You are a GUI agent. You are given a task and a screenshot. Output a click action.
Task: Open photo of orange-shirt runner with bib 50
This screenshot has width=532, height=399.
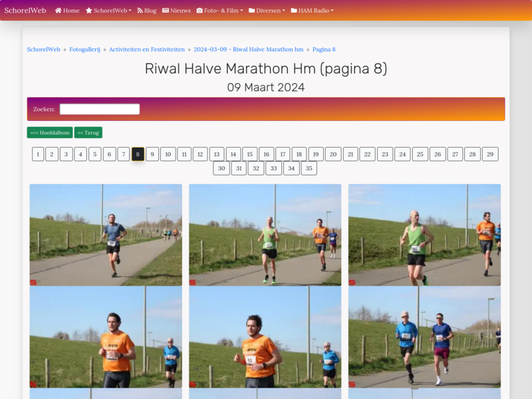tap(265, 337)
